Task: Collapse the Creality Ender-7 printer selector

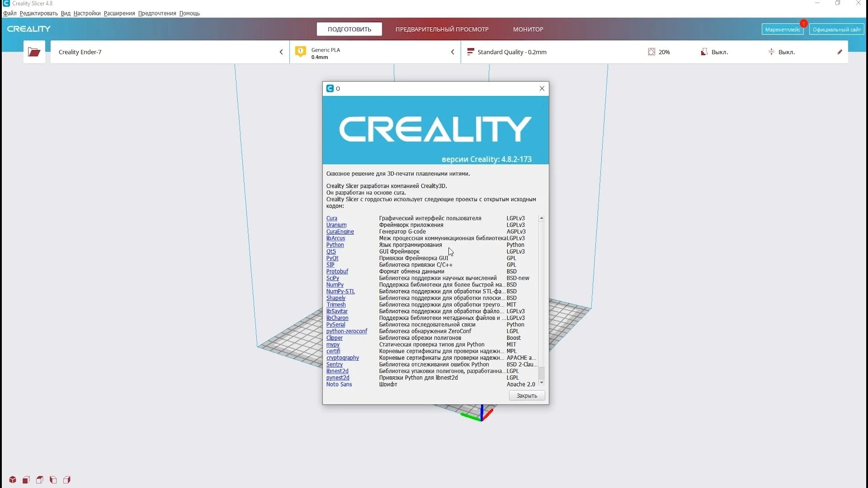Action: 281,52
